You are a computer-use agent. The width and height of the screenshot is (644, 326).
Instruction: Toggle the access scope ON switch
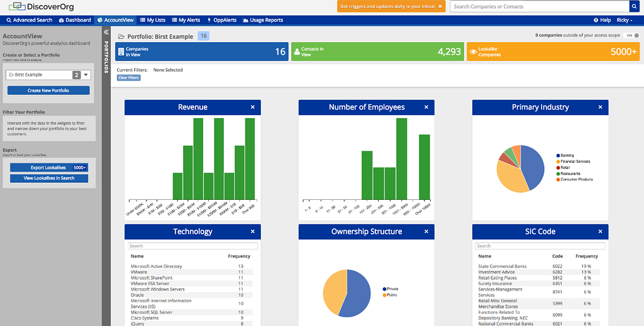[631, 35]
